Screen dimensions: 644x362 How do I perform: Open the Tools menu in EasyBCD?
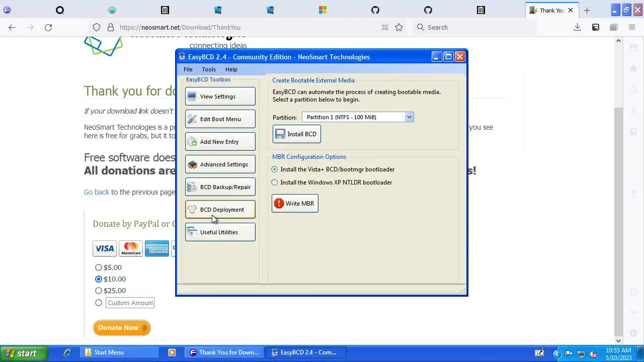209,69
